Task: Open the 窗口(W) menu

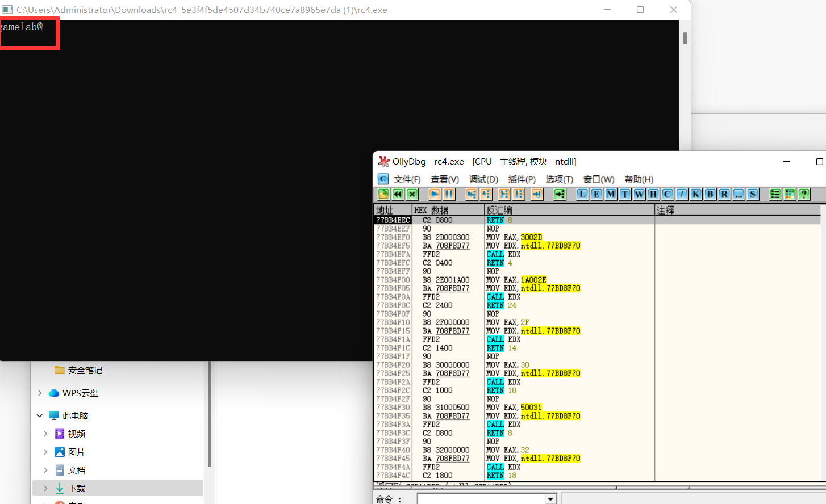Action: 599,179
